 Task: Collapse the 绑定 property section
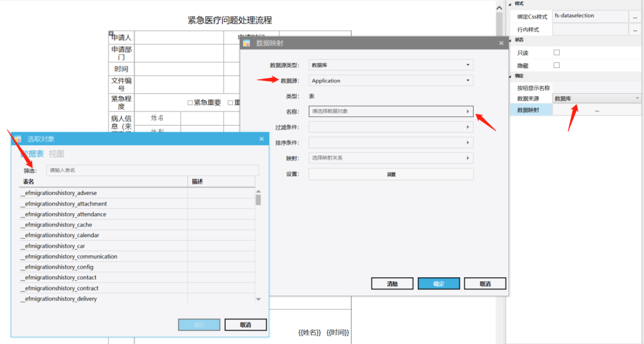point(510,76)
